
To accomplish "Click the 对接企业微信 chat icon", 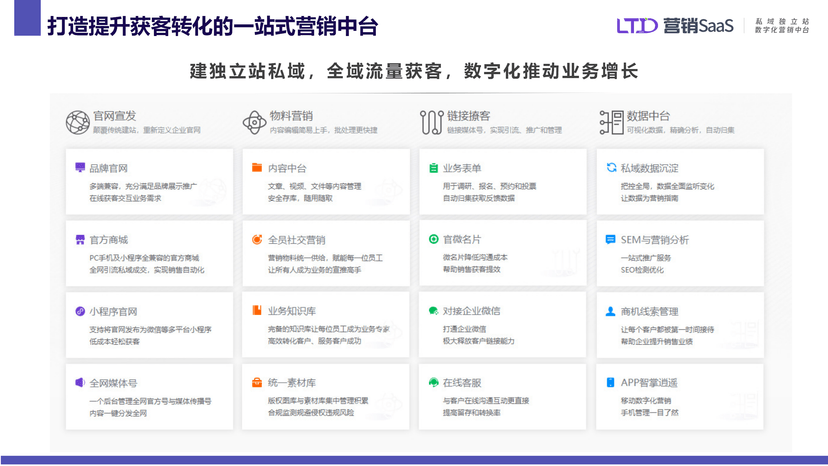I will [434, 311].
